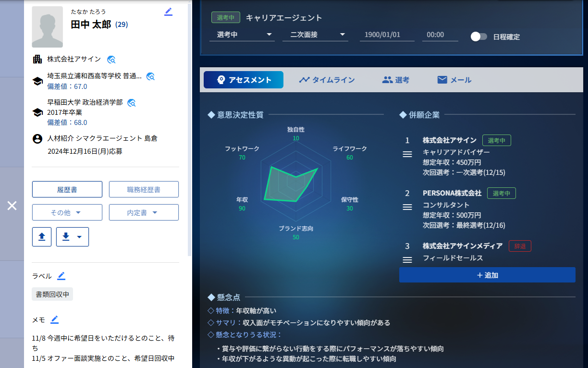This screenshot has width=588, height=368.
Task: Click the search icon beside 浦和西高等学校
Action: click(150, 76)
